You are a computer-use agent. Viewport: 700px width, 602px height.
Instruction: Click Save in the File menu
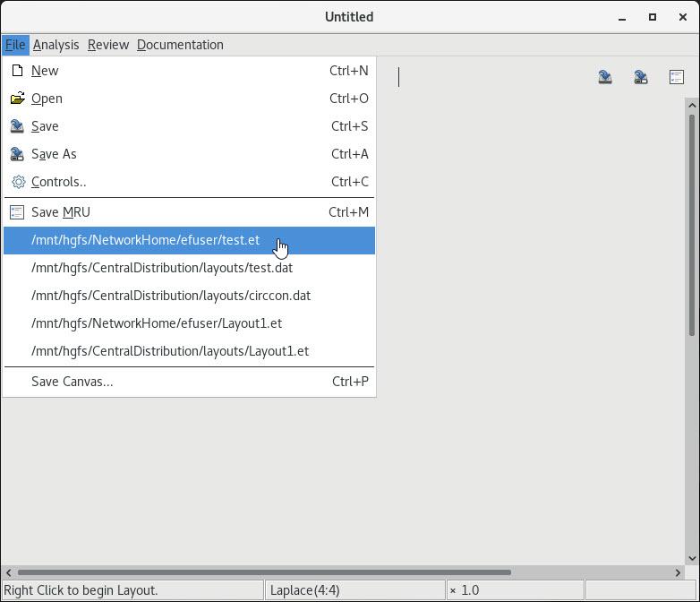pos(45,126)
